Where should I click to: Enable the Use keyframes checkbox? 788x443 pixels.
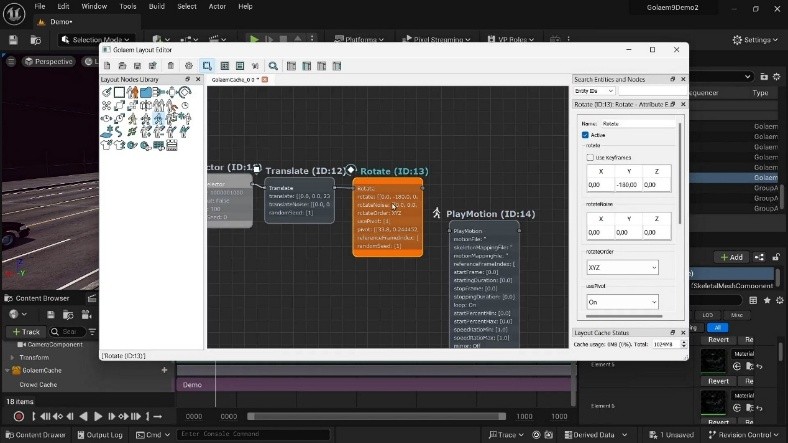[590, 158]
